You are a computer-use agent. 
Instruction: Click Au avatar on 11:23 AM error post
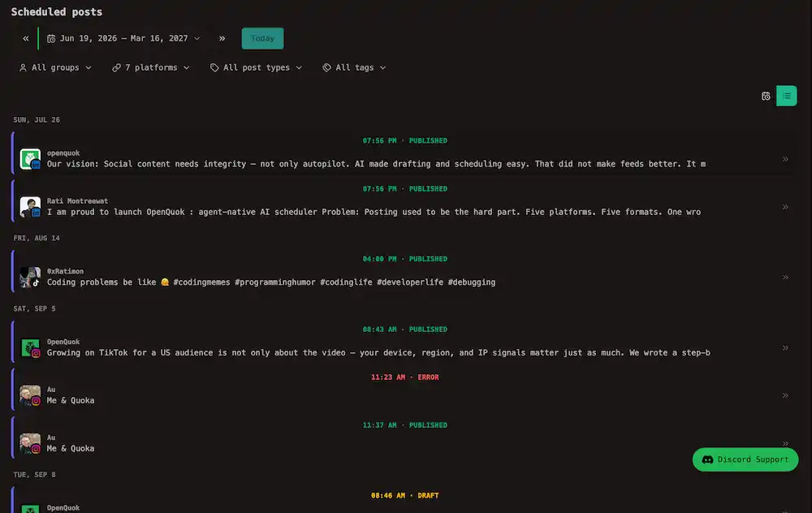30,395
